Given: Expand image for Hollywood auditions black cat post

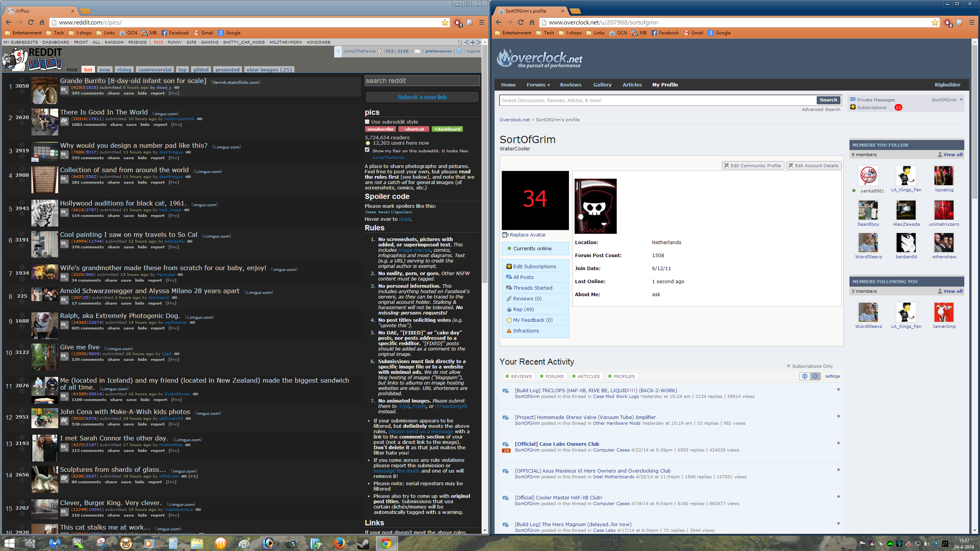Looking at the screenshot, I should point(64,213).
